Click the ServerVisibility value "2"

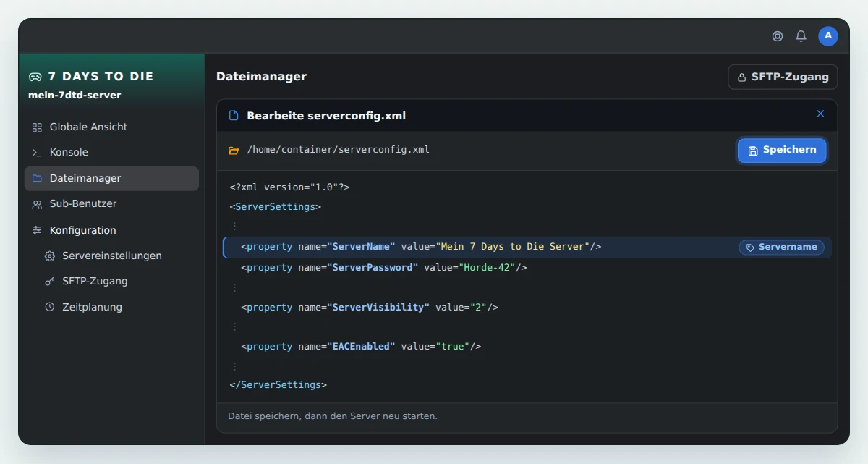pos(479,308)
